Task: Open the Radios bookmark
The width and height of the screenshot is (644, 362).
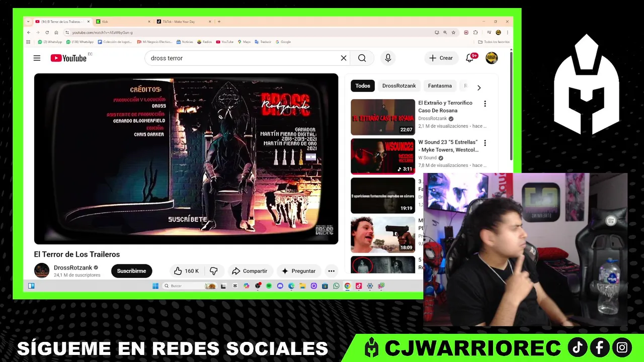Action: [204, 42]
